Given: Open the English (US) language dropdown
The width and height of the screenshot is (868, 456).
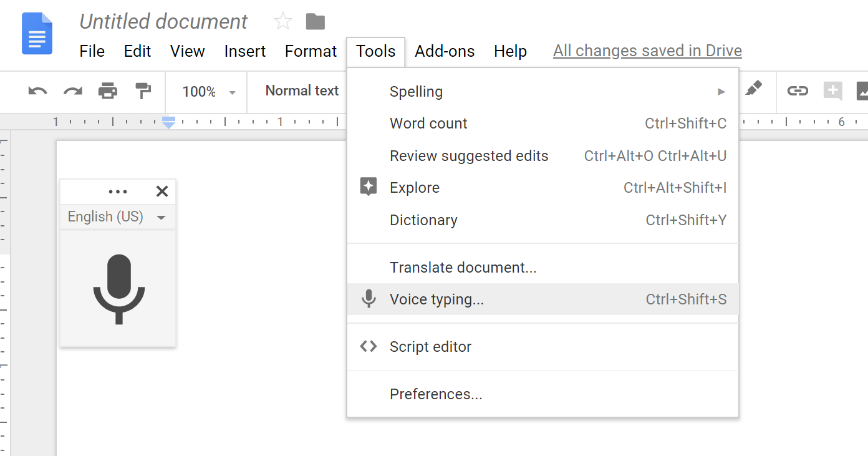Looking at the screenshot, I should coord(117,217).
